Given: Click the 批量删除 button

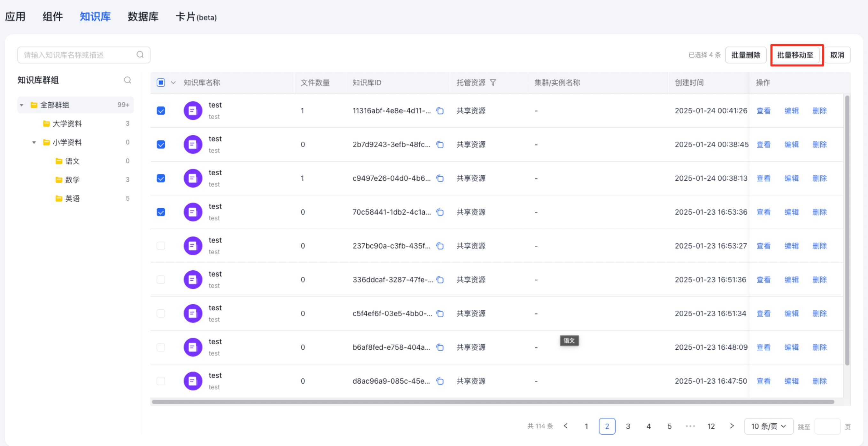Looking at the screenshot, I should pyautogui.click(x=746, y=55).
